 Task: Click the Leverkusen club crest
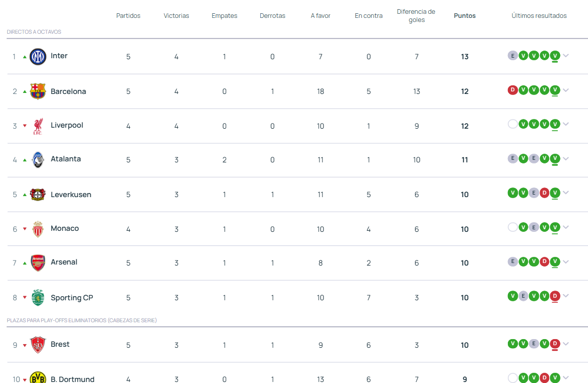click(x=38, y=194)
